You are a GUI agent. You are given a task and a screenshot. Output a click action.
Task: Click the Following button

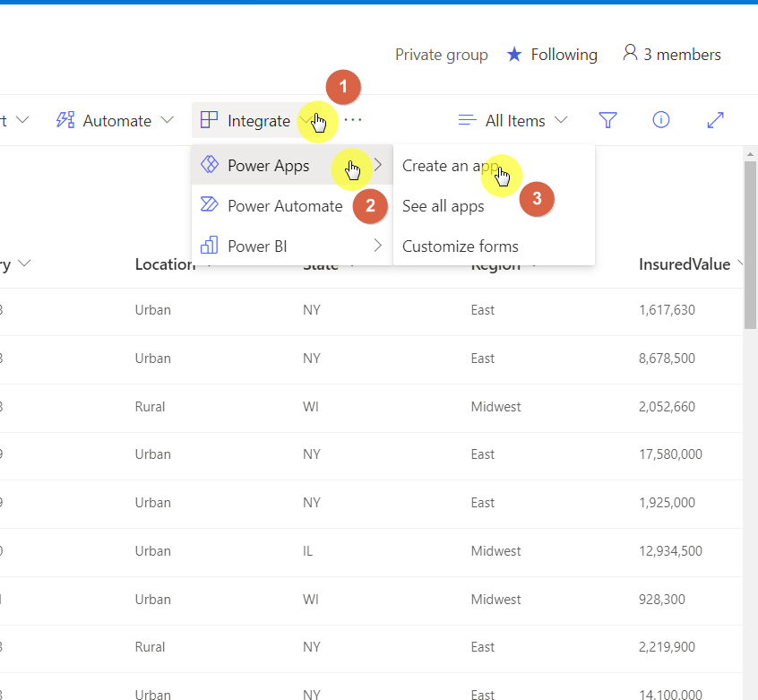(x=552, y=54)
